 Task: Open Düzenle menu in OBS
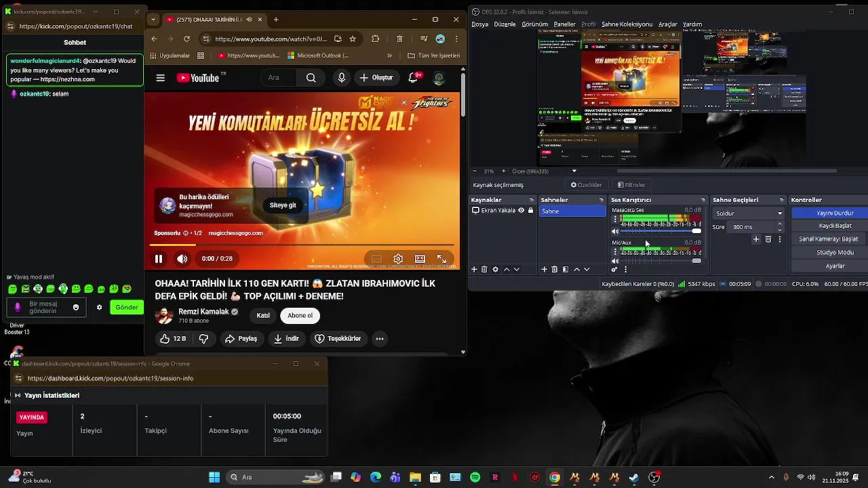coord(505,24)
